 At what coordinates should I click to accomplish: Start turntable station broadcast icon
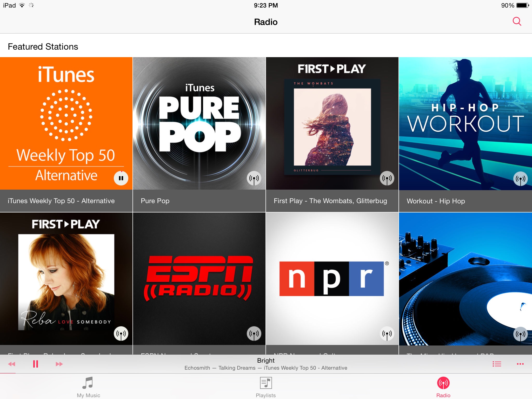(520, 334)
